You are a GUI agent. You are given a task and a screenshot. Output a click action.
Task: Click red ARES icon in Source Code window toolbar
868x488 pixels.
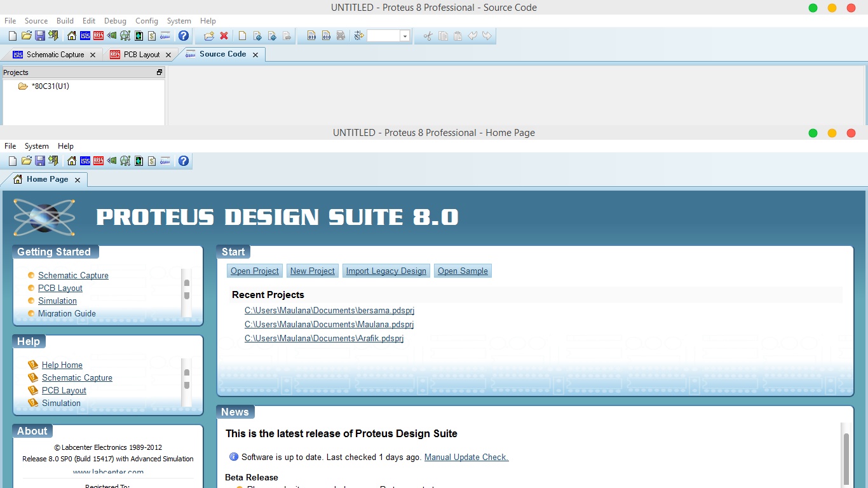[x=98, y=36]
